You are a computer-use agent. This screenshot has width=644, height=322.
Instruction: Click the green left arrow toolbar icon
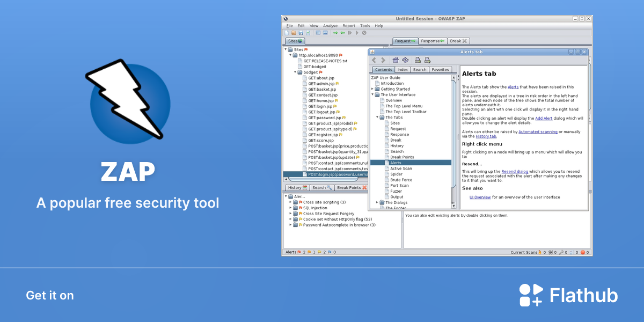coord(342,33)
